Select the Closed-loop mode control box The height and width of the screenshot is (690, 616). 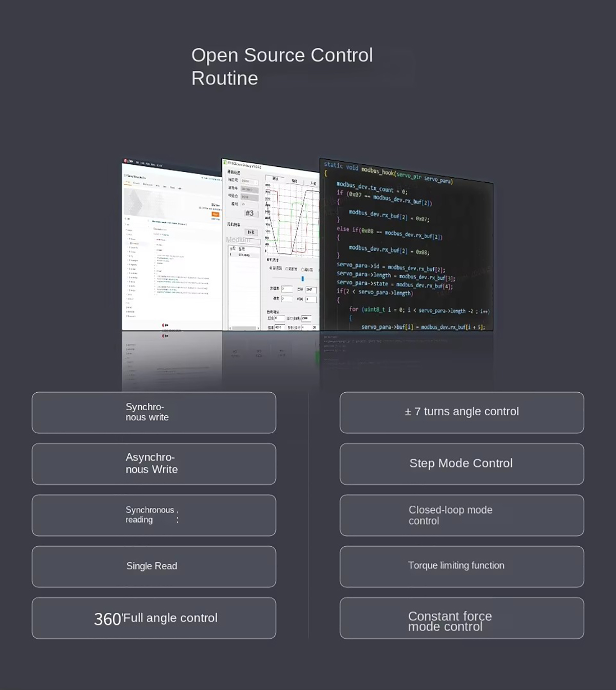461,515
